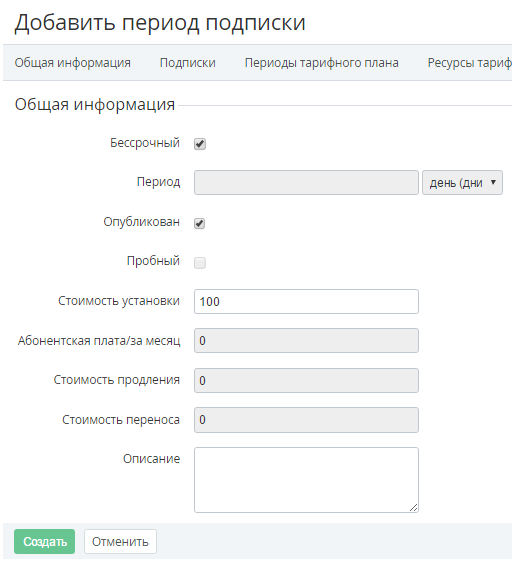Open the Периоды тарифного плана tab
The height and width of the screenshot is (561, 515).
pyautogui.click(x=321, y=63)
